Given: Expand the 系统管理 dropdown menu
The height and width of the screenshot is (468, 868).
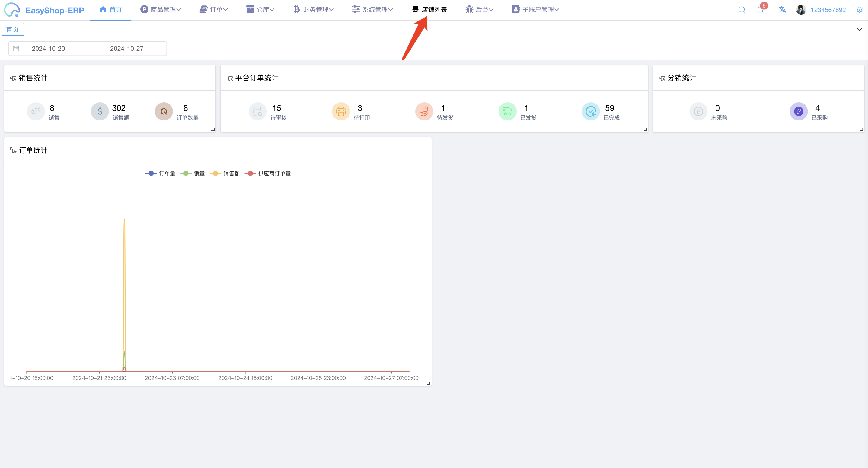Looking at the screenshot, I should coord(373,10).
